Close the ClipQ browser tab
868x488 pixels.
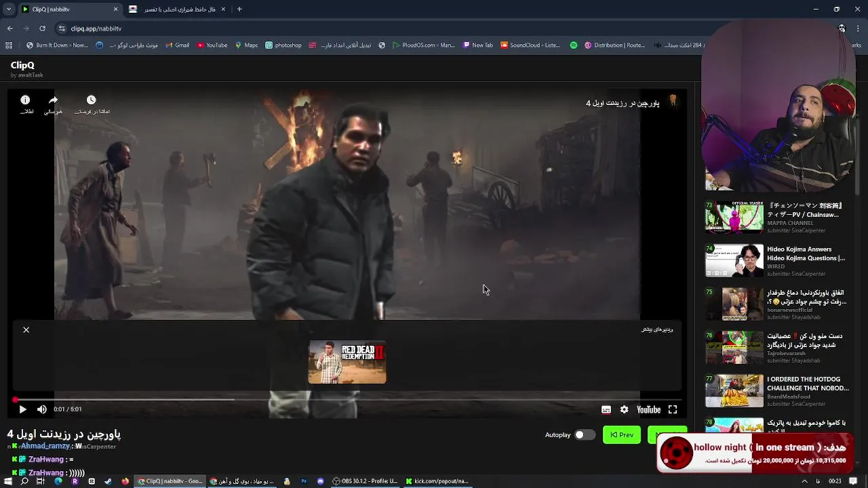click(115, 9)
